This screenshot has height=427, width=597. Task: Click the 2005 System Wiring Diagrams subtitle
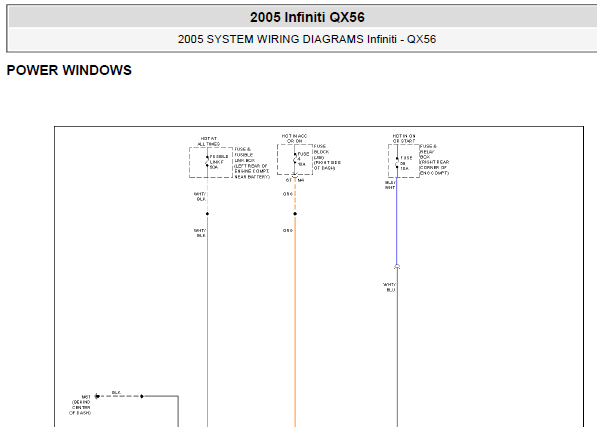[307, 39]
